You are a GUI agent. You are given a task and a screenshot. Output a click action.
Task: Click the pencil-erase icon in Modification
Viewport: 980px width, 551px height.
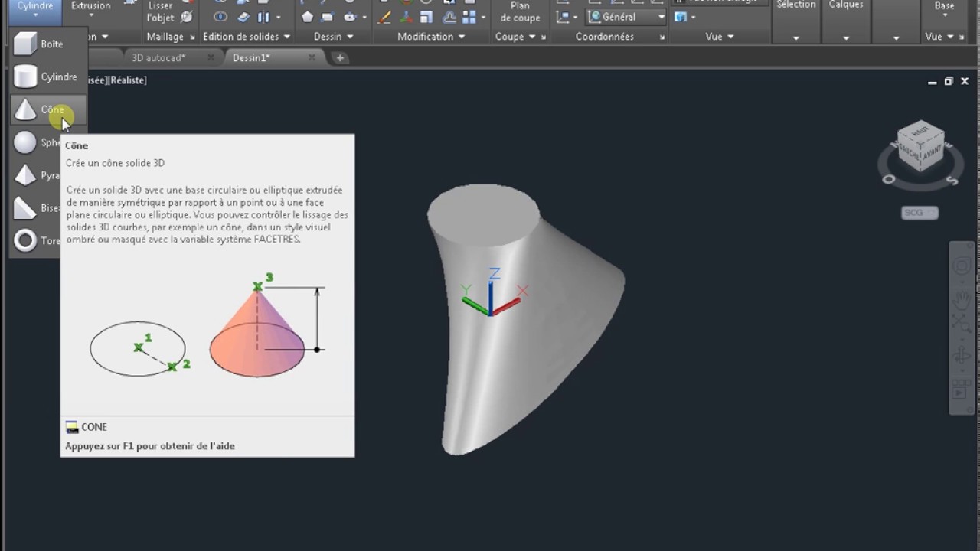pyautogui.click(x=384, y=17)
